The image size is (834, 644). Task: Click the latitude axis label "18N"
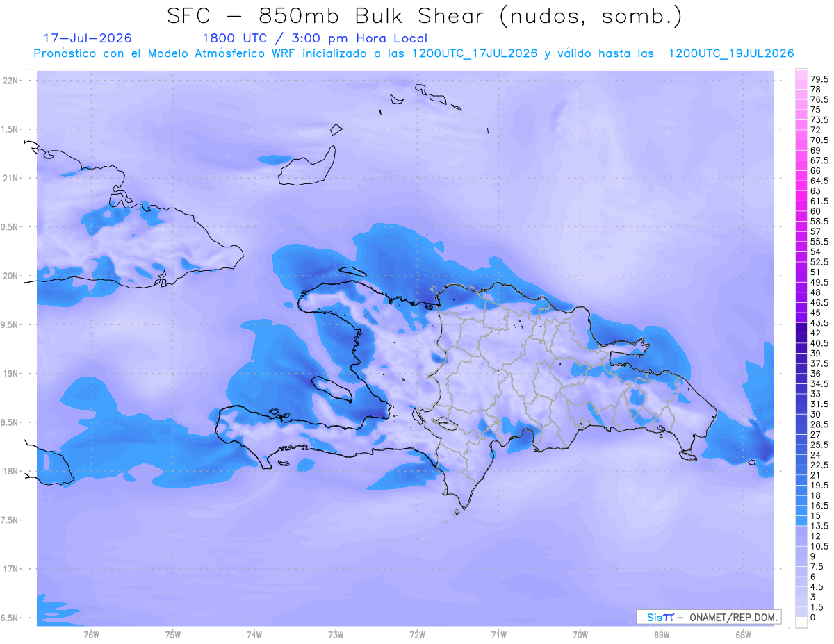coord(10,472)
